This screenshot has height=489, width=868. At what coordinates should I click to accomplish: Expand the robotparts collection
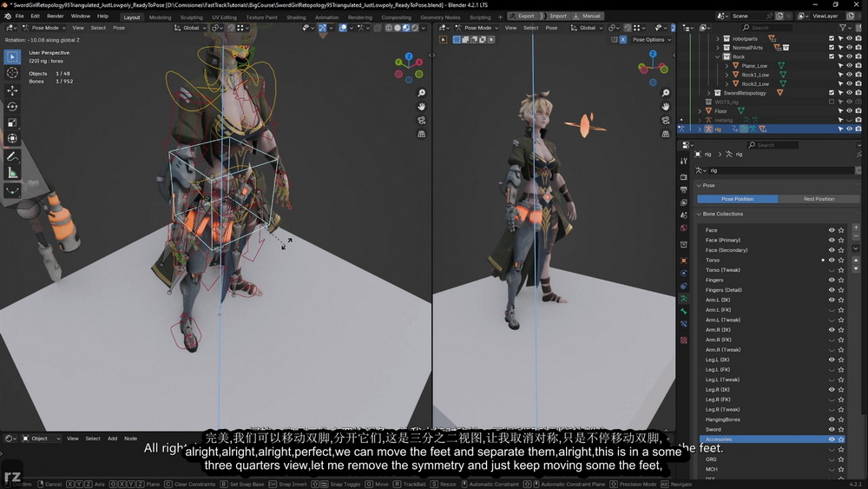718,39
